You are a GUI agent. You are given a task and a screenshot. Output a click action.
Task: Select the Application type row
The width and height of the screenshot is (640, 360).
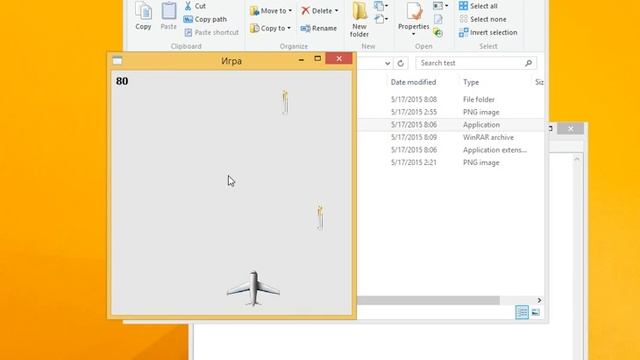481,124
